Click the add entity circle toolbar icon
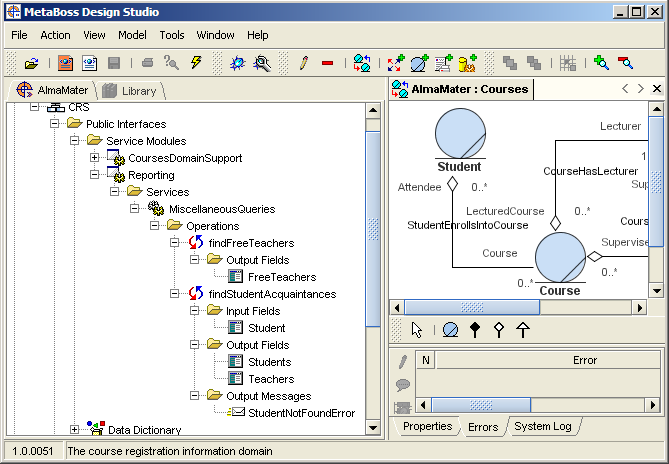This screenshot has height=464, width=669. (419, 63)
